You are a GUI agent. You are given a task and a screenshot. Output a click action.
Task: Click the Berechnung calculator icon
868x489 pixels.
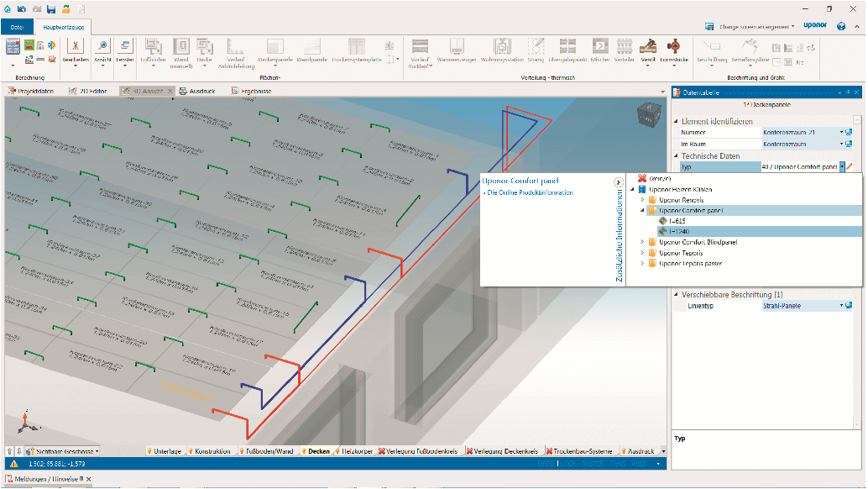(13, 46)
